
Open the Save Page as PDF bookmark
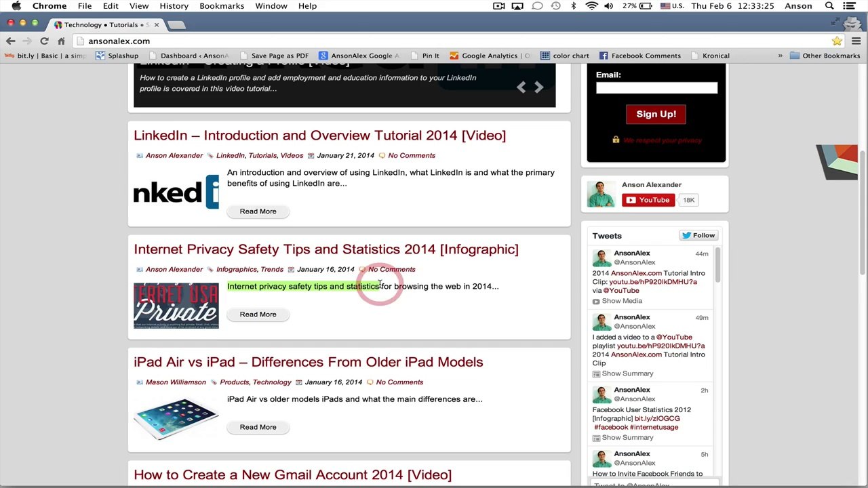pos(273,56)
